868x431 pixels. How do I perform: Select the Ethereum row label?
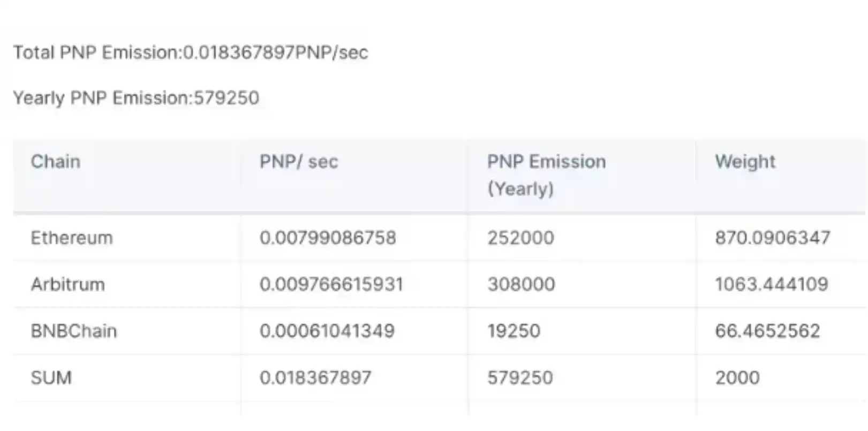(x=72, y=238)
